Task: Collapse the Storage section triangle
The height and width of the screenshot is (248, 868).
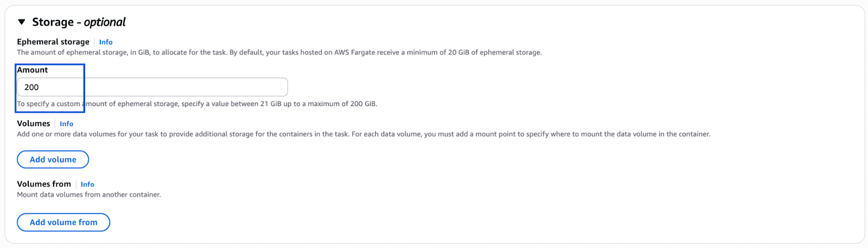Action: point(22,22)
